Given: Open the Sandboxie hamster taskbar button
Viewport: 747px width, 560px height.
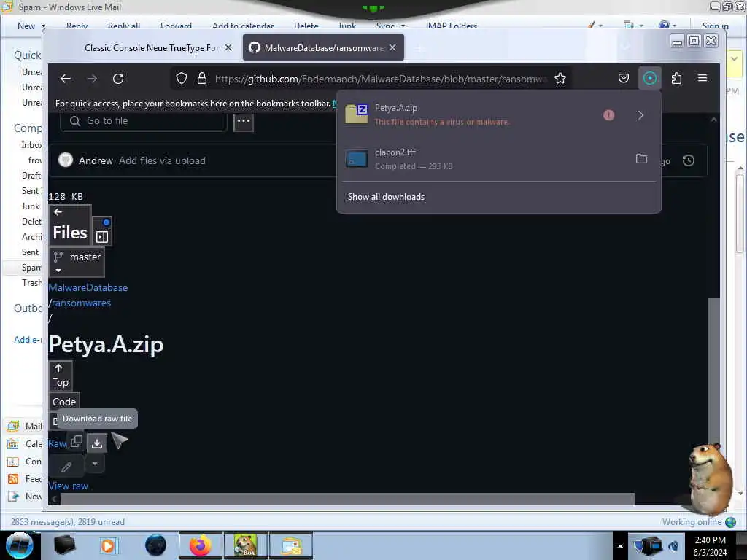Looking at the screenshot, I should point(245,545).
